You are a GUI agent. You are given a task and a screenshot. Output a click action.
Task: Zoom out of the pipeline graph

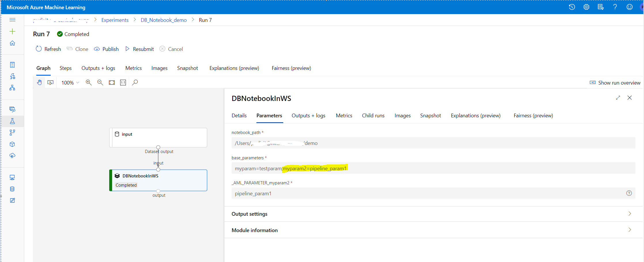tap(100, 83)
